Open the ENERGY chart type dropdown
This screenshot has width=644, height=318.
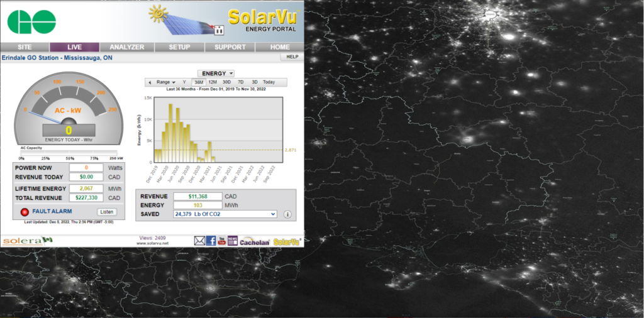[216, 74]
